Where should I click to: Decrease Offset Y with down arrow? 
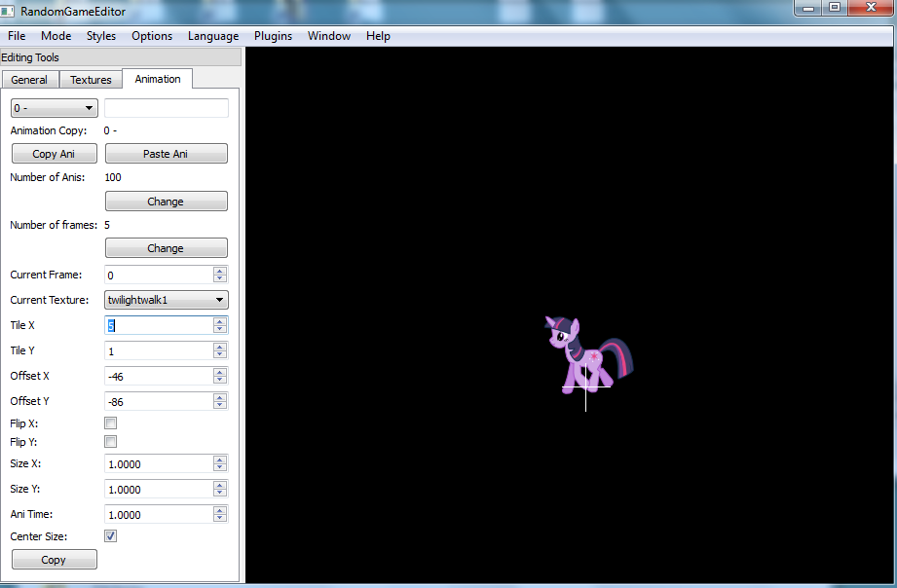(220, 405)
